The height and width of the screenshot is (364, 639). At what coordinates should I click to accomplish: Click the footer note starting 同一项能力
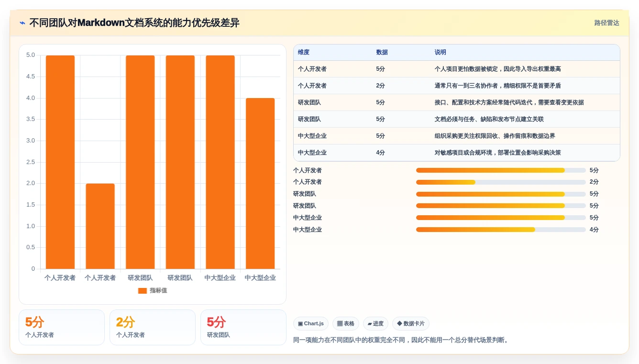402,340
